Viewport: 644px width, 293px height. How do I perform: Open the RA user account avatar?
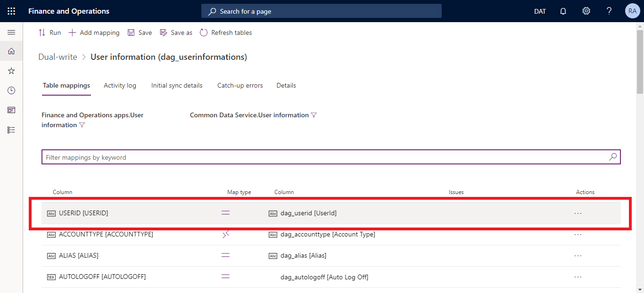pos(632,11)
